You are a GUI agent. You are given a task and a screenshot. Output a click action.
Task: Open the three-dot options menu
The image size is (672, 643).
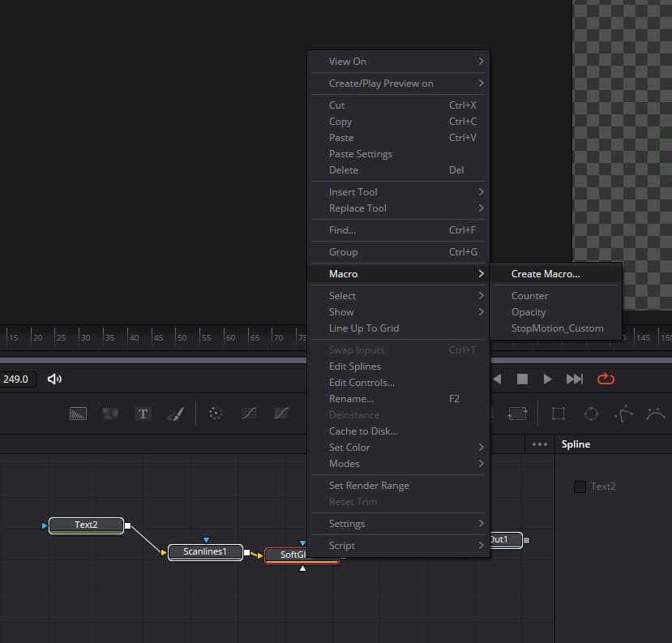click(540, 444)
